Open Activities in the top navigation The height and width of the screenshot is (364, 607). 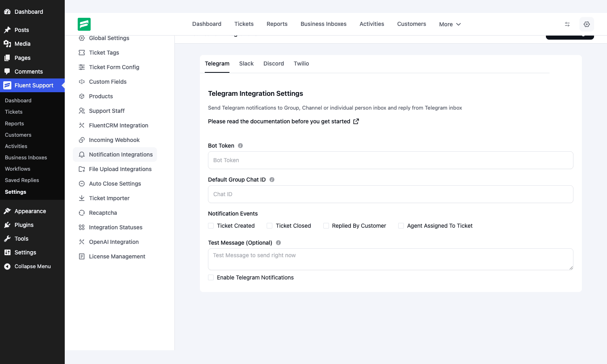pyautogui.click(x=372, y=24)
